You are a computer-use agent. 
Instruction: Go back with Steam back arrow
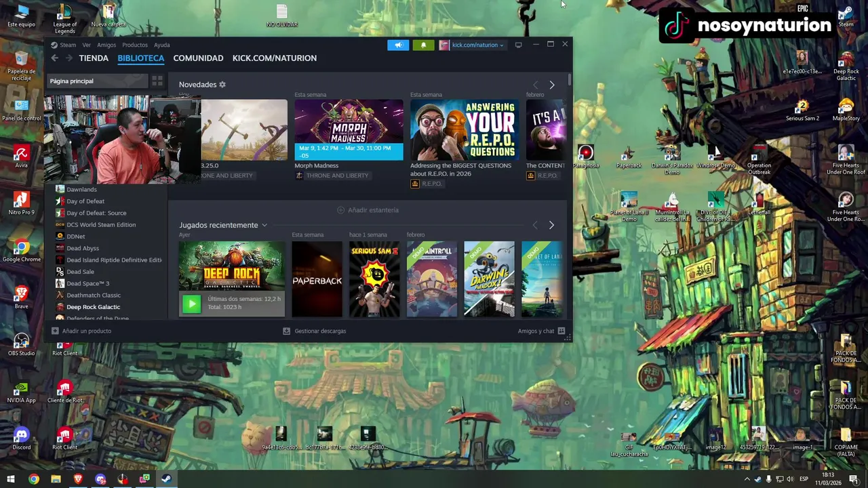click(54, 58)
